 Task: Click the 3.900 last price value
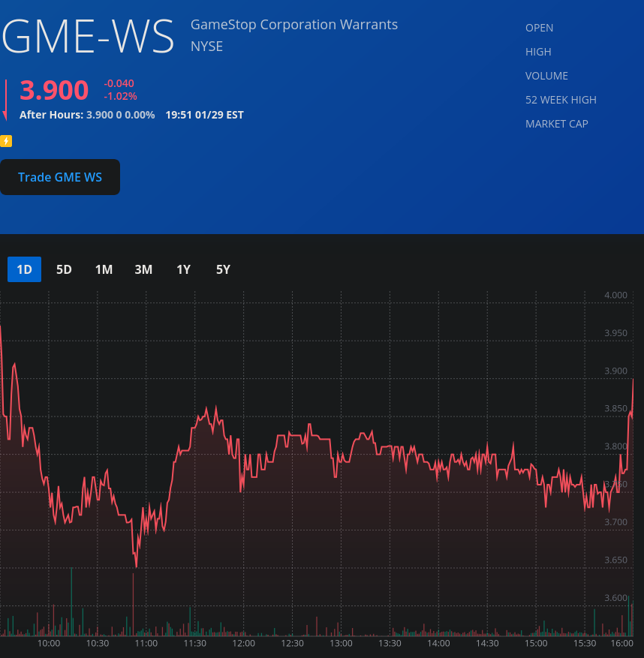click(x=54, y=90)
